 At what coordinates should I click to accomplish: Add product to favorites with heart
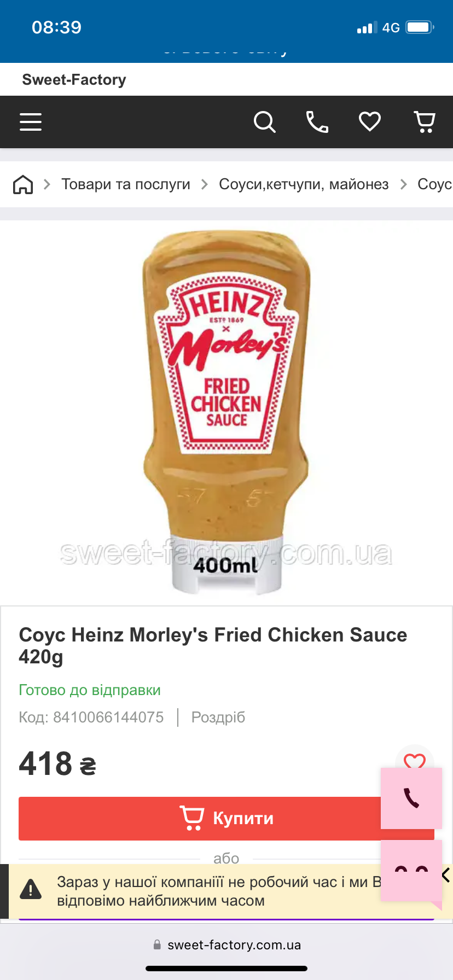(x=414, y=760)
